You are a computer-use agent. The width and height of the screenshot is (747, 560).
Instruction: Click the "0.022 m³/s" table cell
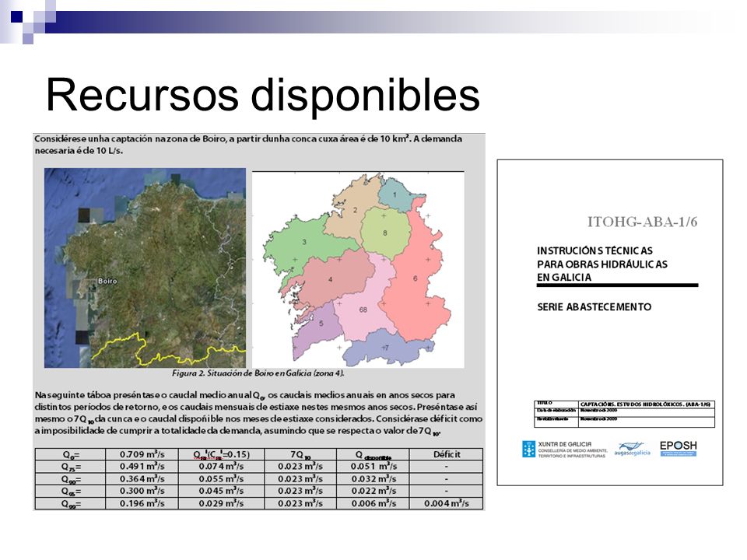pos(373,491)
